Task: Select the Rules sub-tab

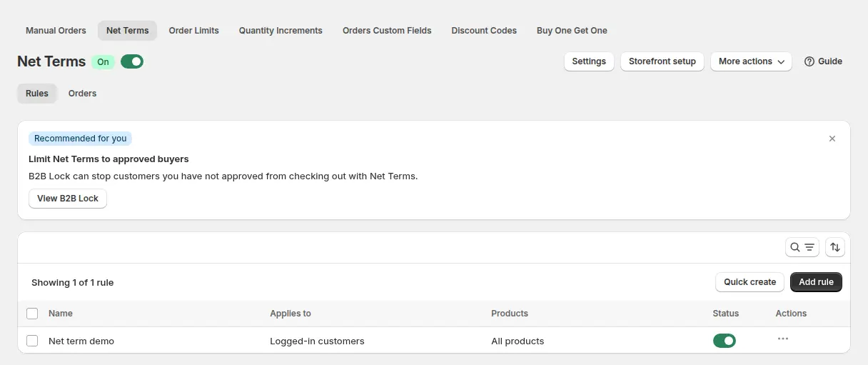Action: pyautogui.click(x=37, y=94)
